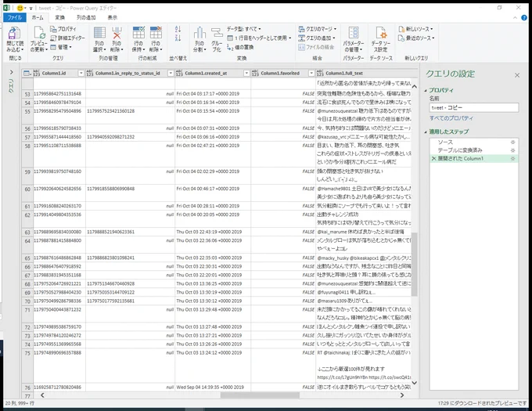This screenshot has height=411, width=532.
Task: Click cell 1179958642751131648
Action: click(59, 94)
